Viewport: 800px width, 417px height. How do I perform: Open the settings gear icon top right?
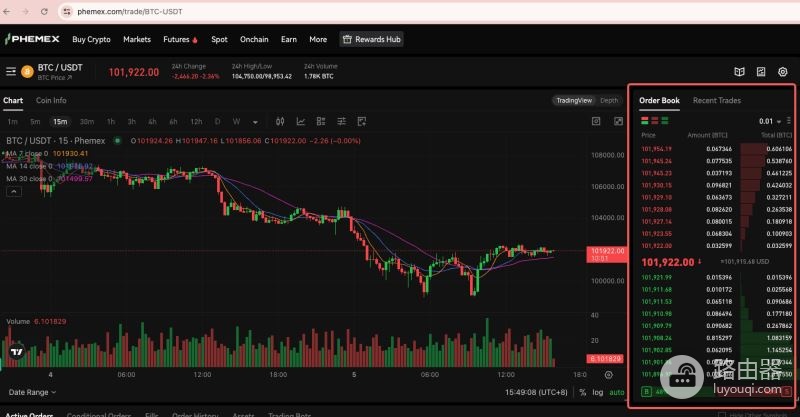tap(783, 72)
